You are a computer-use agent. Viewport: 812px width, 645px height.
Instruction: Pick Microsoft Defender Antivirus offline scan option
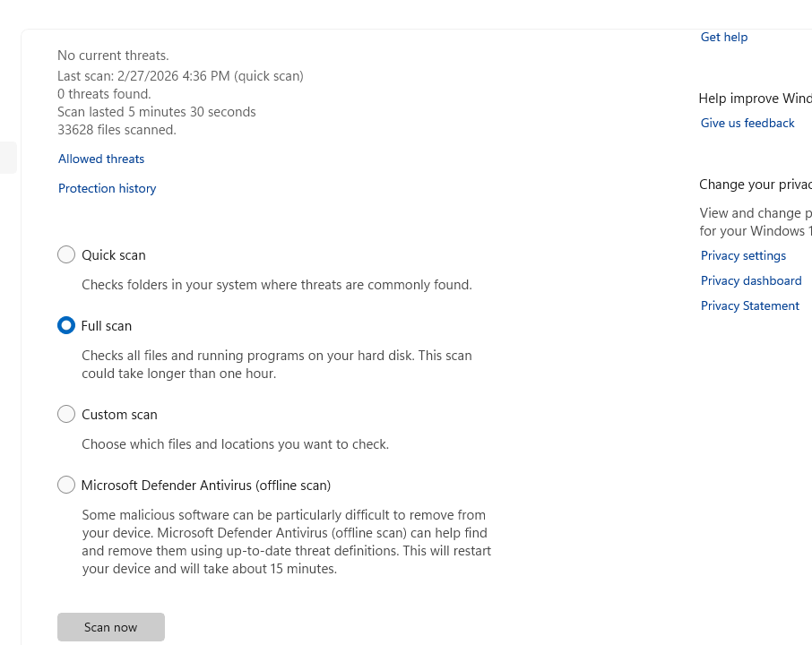pos(66,486)
